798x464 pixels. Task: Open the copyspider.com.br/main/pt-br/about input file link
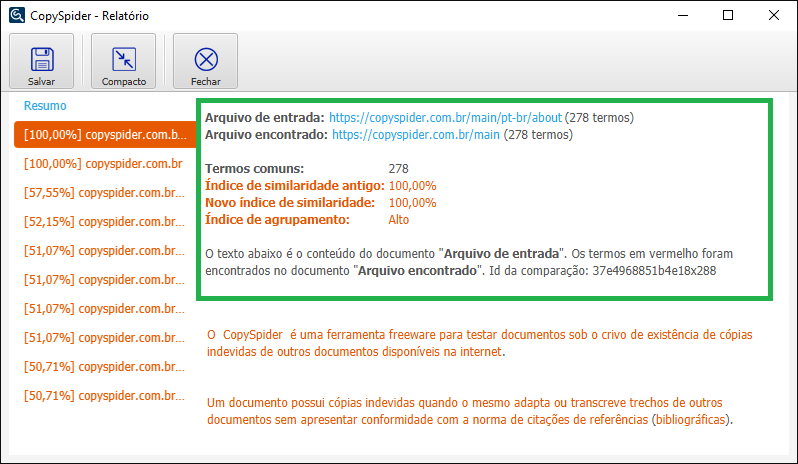pos(445,118)
